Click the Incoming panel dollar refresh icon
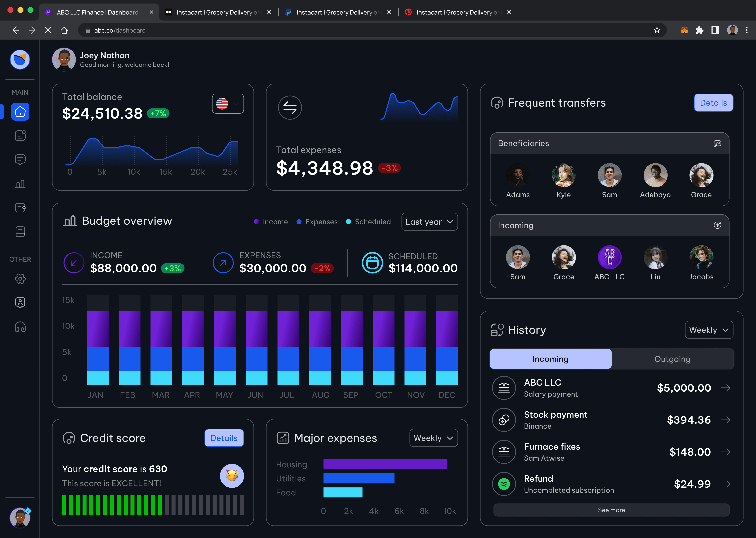The height and width of the screenshot is (538, 756). (x=717, y=225)
